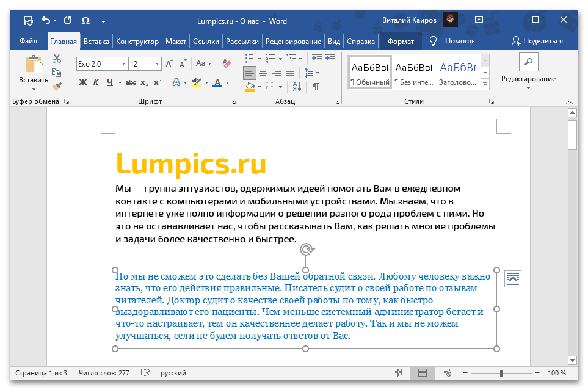Apply the Заголово... heading style
The width and height of the screenshot is (588, 390).
pyautogui.click(x=457, y=73)
